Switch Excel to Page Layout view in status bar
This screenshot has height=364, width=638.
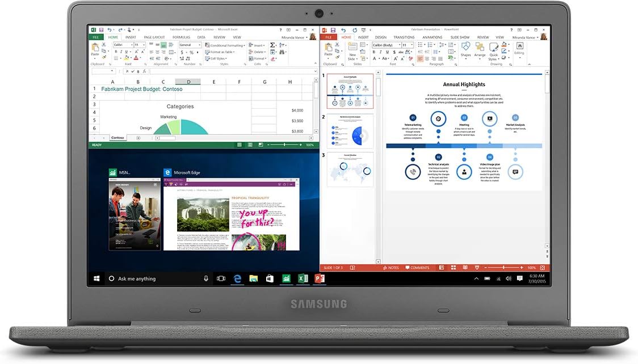pos(250,145)
